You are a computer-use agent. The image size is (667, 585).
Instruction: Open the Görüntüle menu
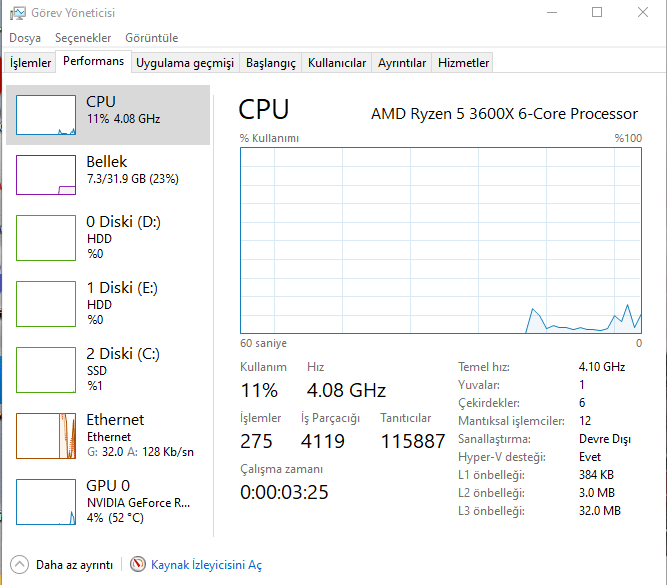pos(151,38)
